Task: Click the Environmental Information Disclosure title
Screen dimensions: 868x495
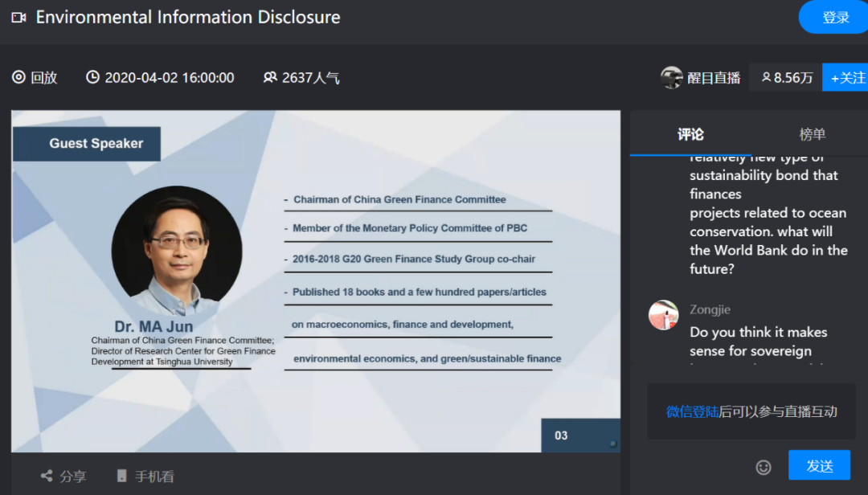Action: click(188, 17)
